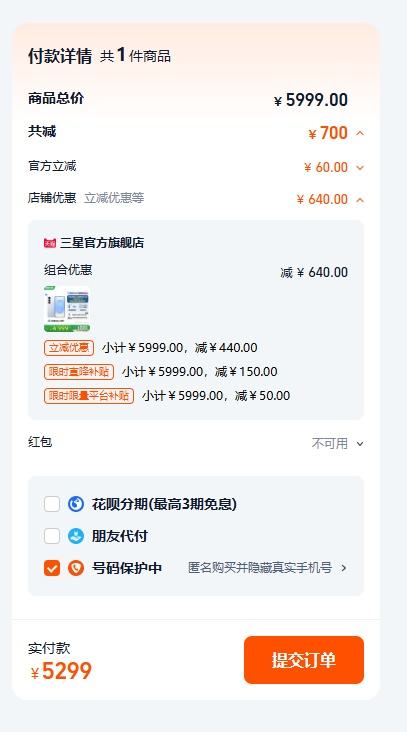Click the Huabei installment icon
The width and height of the screenshot is (407, 732).
tap(76, 504)
